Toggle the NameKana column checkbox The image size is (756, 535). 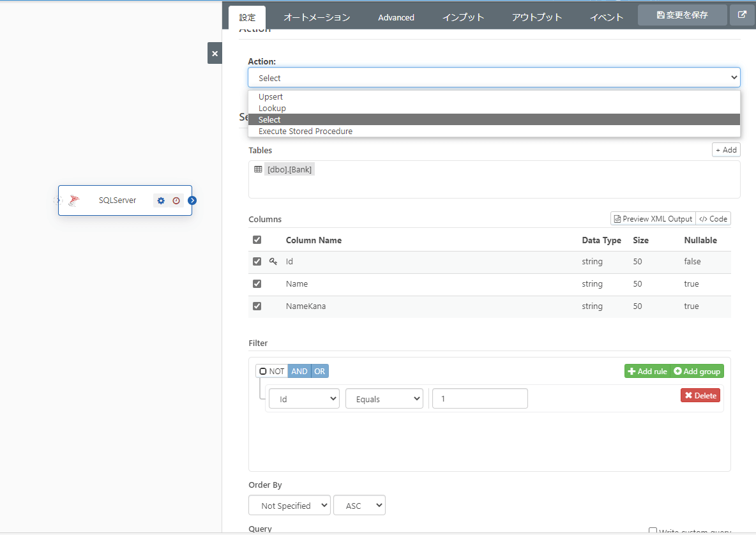[257, 306]
